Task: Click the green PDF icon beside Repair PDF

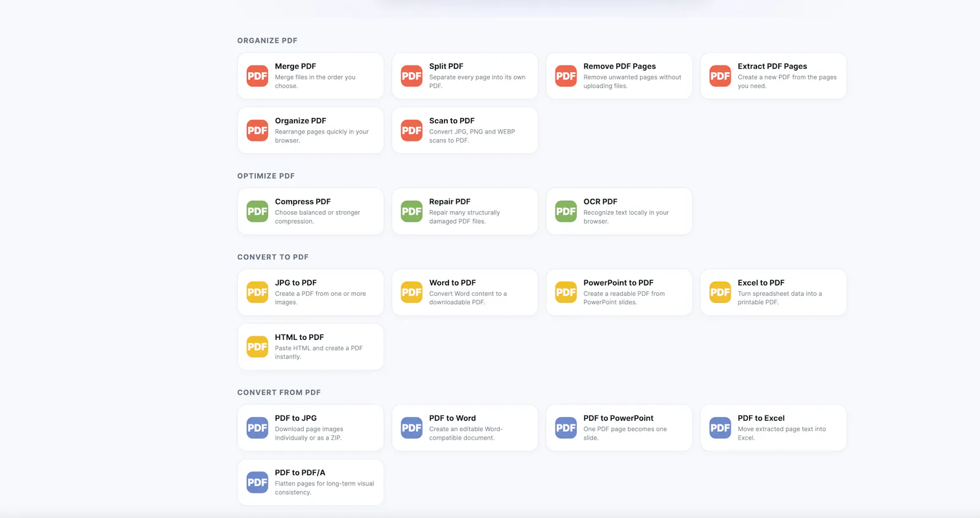Action: pos(412,211)
